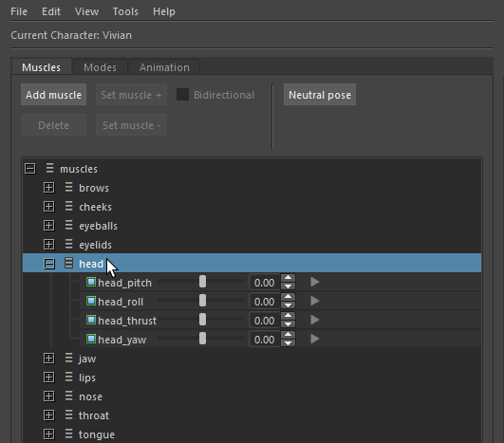Click the blue square icon beside head_pitch

coord(91,283)
